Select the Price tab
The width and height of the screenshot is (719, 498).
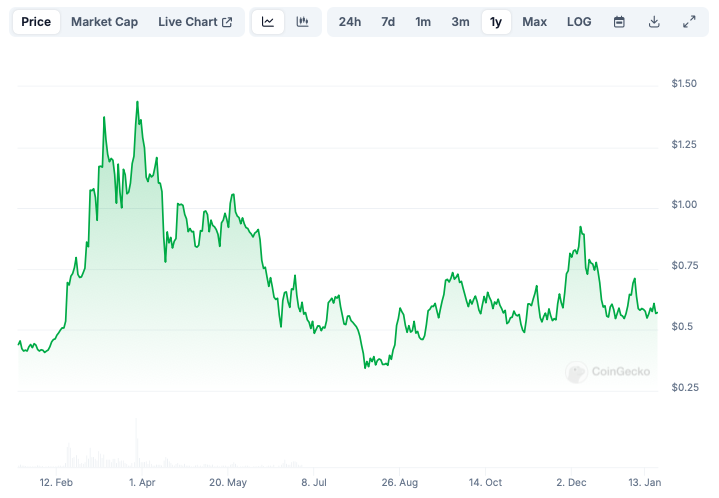point(36,22)
